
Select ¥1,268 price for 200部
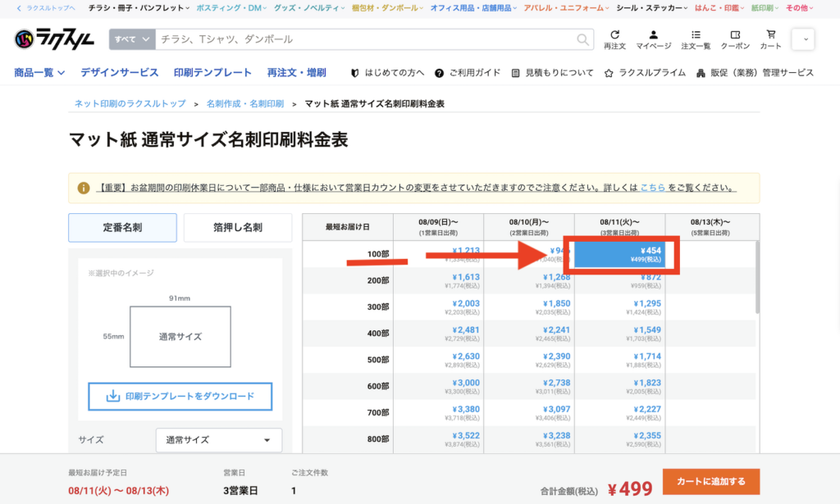[x=529, y=281]
